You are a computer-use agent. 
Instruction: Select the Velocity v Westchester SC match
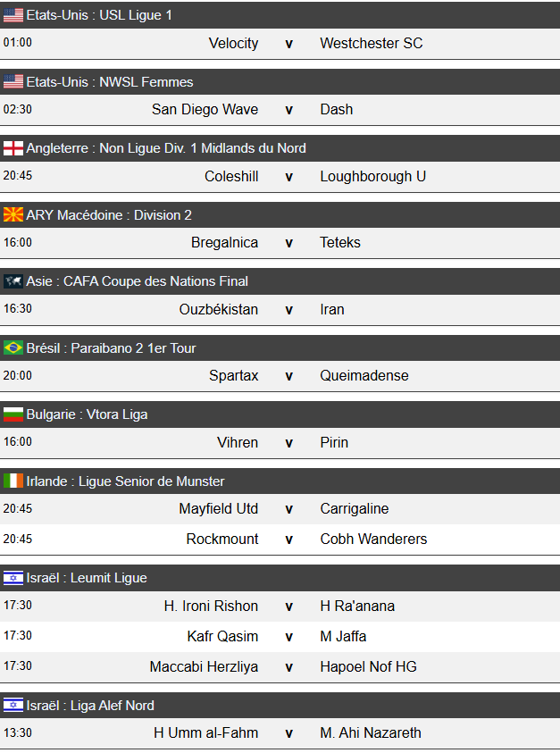288,44
